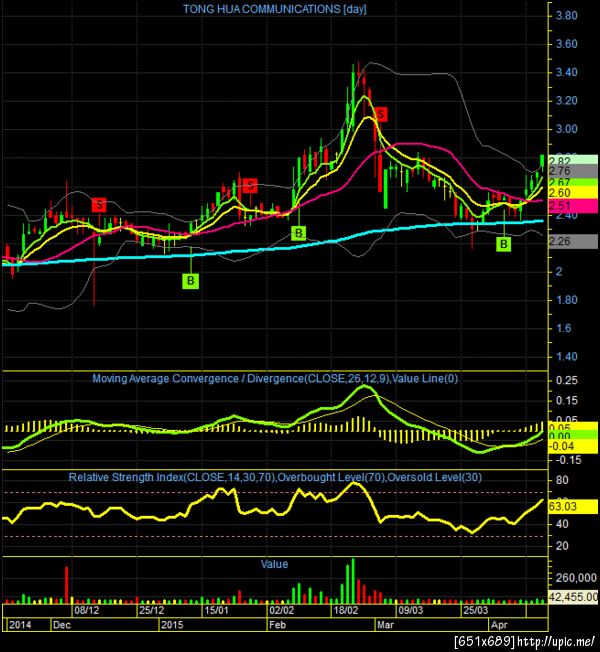Select the red S sell marker in late January

coord(250,185)
